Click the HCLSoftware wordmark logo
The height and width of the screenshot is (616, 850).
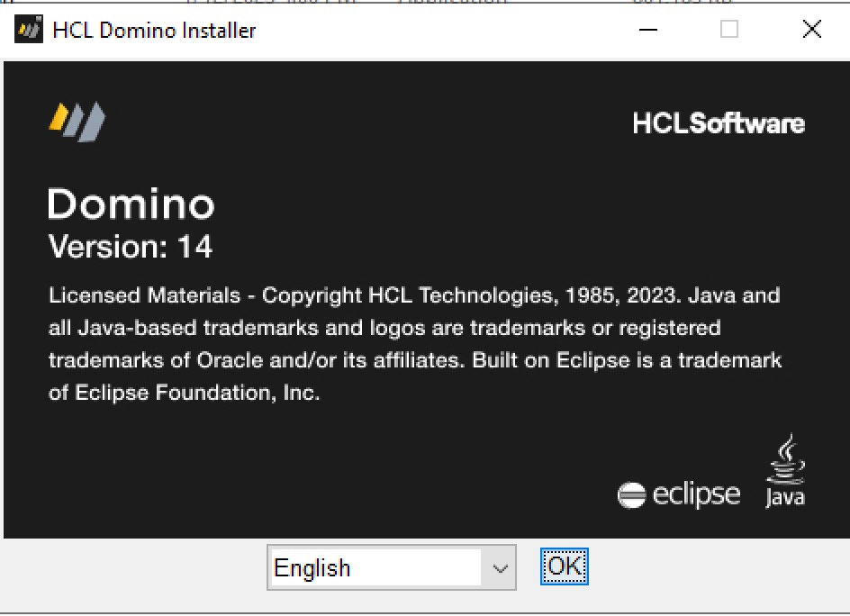pyautogui.click(x=718, y=124)
